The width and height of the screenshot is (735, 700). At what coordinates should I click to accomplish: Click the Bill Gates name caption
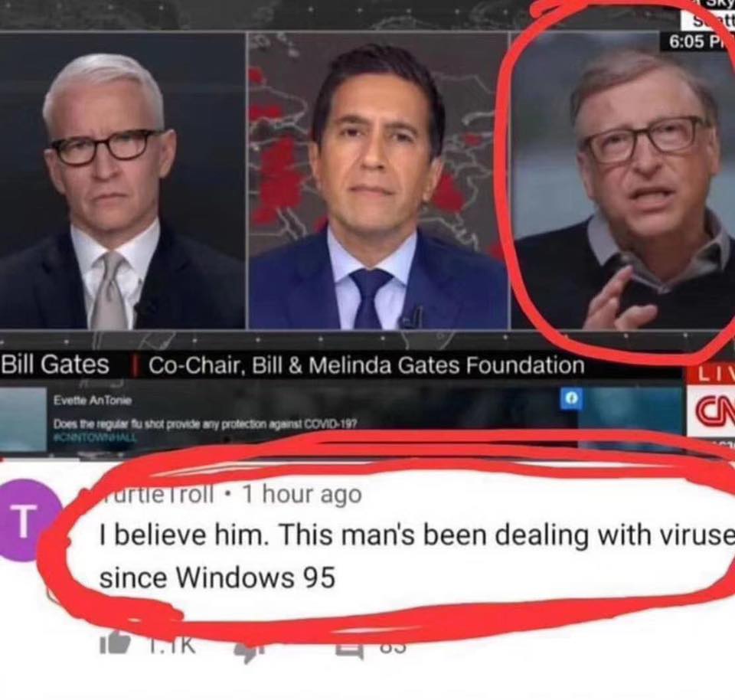pyautogui.click(x=55, y=364)
